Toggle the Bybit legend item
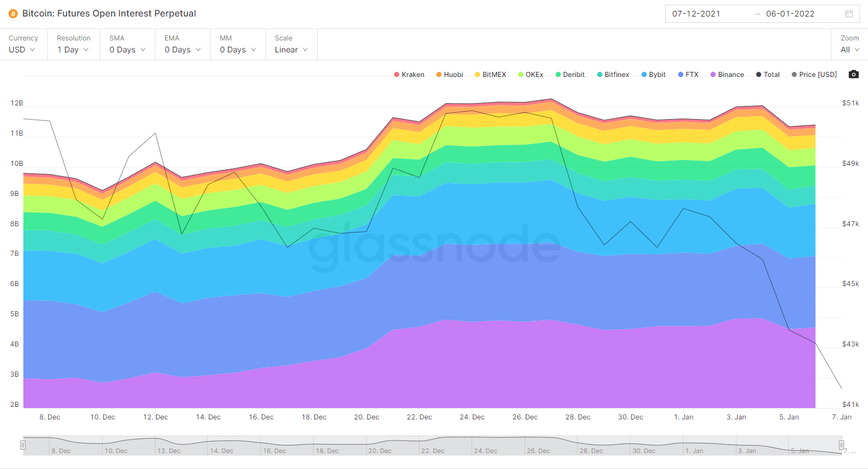Viewport: 868px width, 469px height. coord(653,75)
